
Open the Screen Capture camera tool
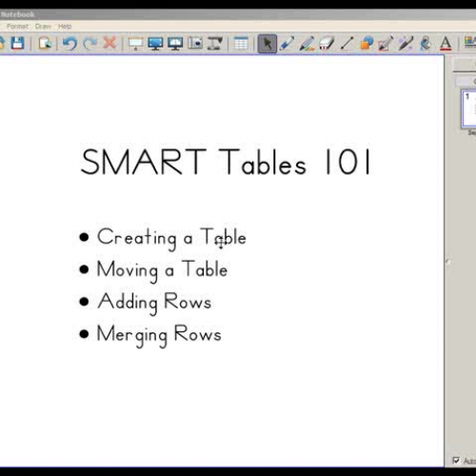tap(195, 43)
